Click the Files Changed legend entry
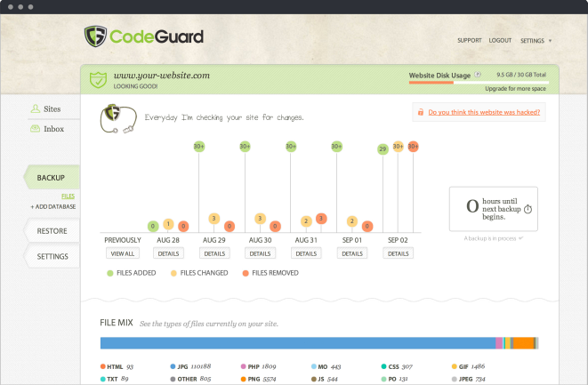 coord(199,273)
